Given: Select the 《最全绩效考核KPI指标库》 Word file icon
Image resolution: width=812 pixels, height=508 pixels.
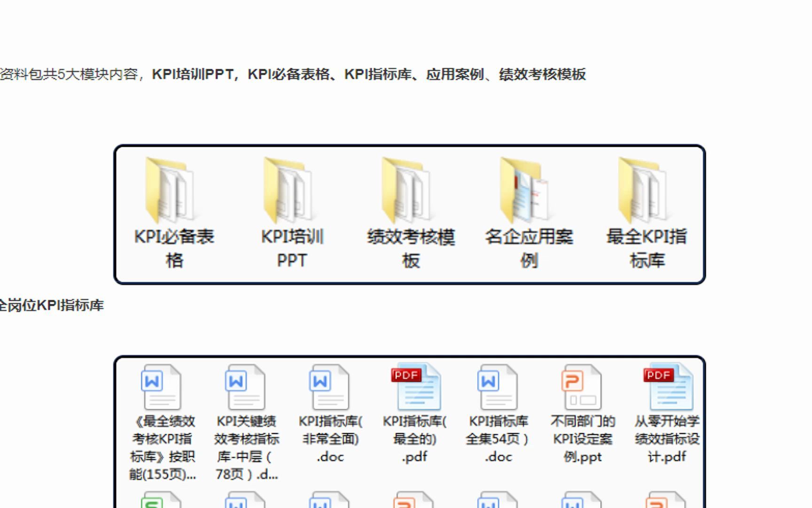Looking at the screenshot, I should (x=161, y=387).
